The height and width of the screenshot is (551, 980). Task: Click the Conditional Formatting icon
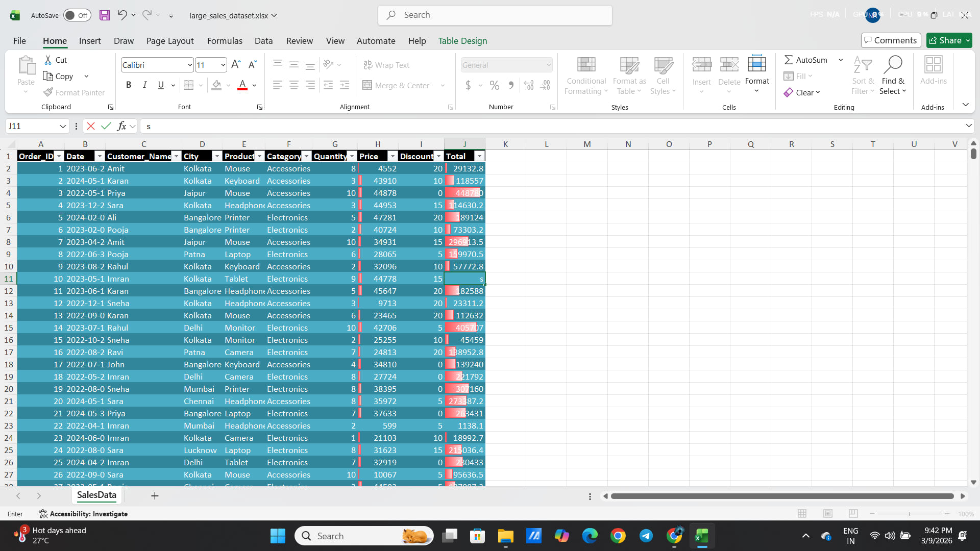(x=586, y=65)
